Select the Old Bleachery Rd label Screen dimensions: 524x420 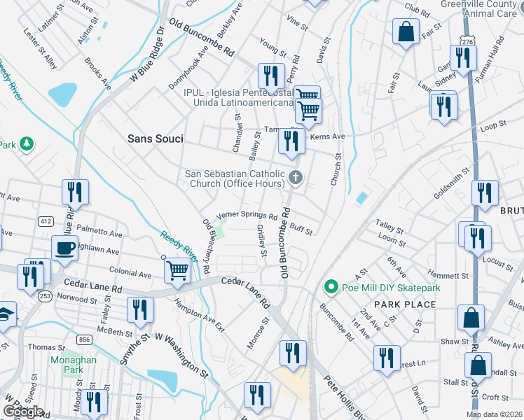tap(207, 246)
